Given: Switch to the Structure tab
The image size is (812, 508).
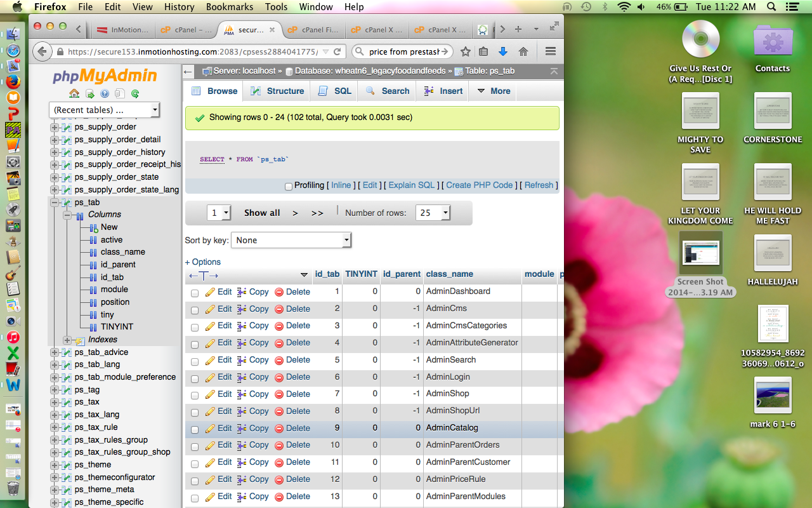Looking at the screenshot, I should pos(277,91).
